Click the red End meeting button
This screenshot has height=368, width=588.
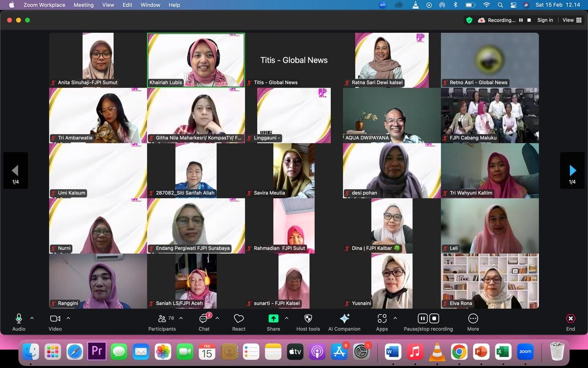point(571,322)
